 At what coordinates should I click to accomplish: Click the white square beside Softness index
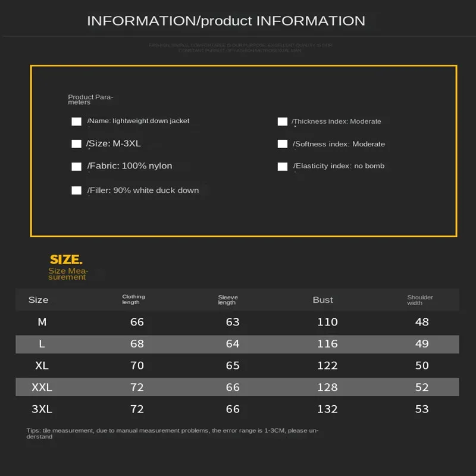point(282,144)
